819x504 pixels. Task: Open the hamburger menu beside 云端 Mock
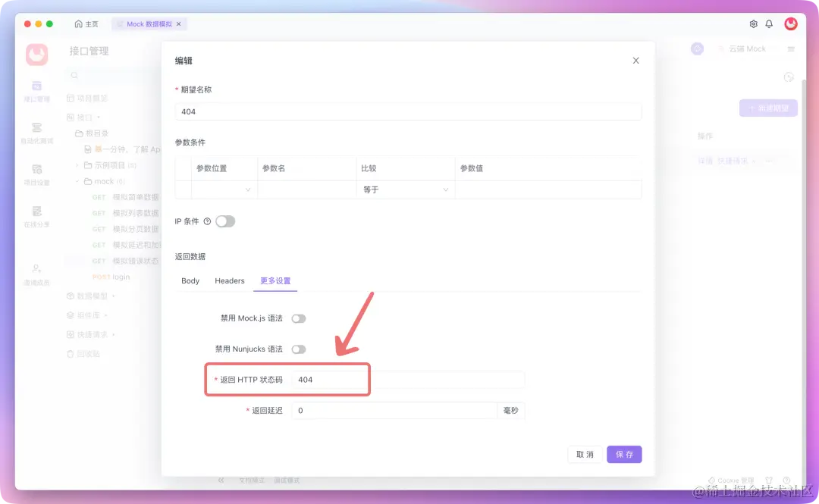click(x=791, y=49)
